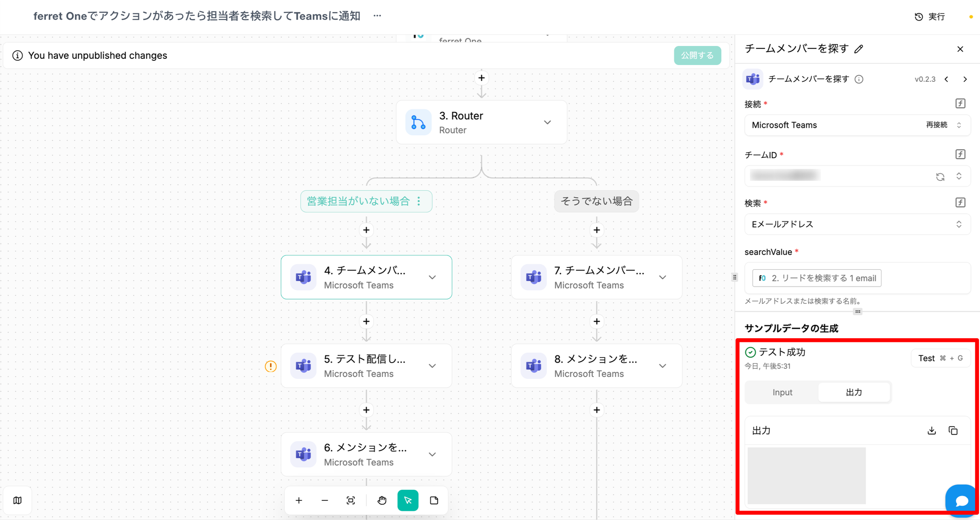Copy the output using the copy icon

pos(953,431)
